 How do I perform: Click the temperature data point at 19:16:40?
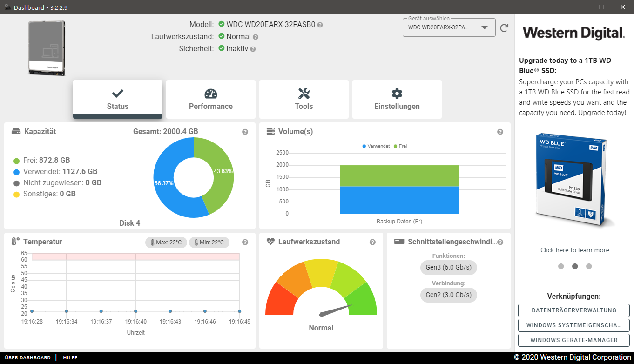click(135, 311)
